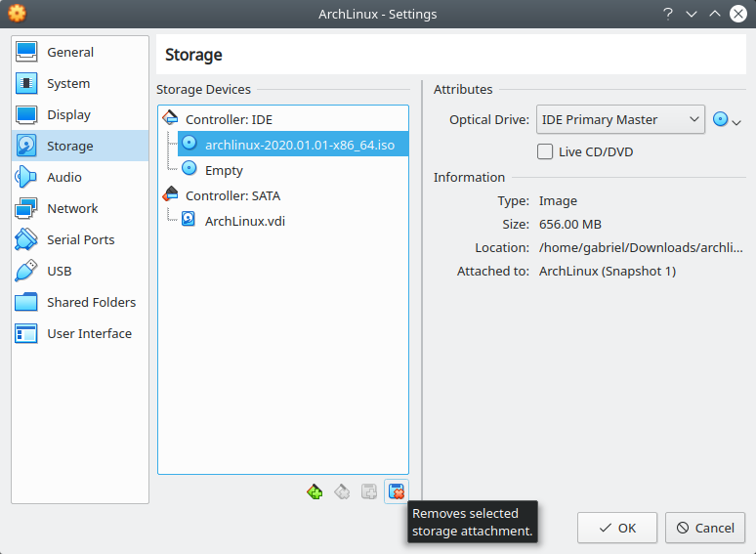Viewport: 756px width, 554px height.
Task: Select Controller: SATA in storage tree
Action: point(232,195)
